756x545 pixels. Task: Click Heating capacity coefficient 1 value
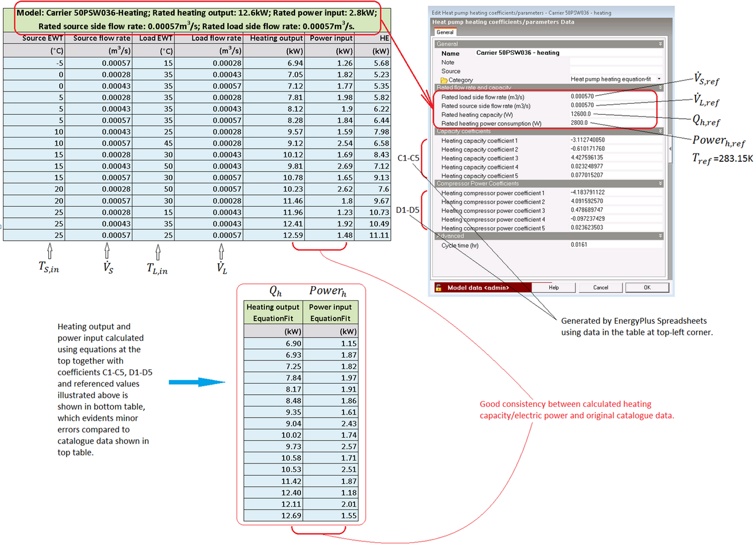coord(588,140)
